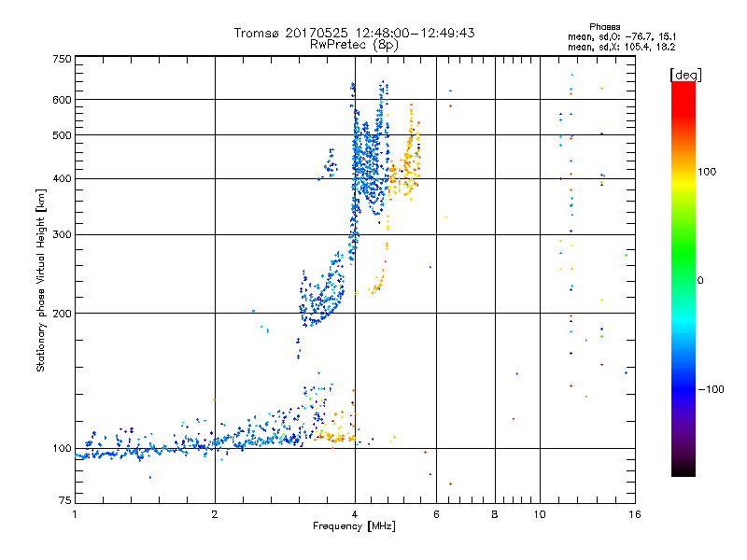The width and height of the screenshot is (747, 560).
Task: Click the y-axis tick label '200'
Action: [x=63, y=314]
